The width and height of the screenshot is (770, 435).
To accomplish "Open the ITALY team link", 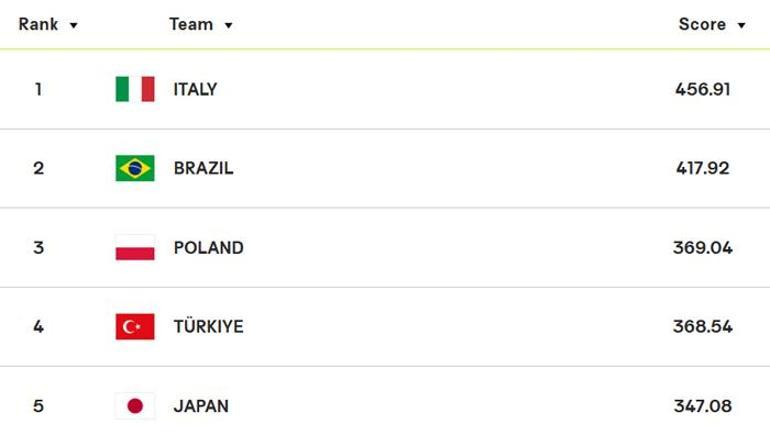I will [195, 89].
